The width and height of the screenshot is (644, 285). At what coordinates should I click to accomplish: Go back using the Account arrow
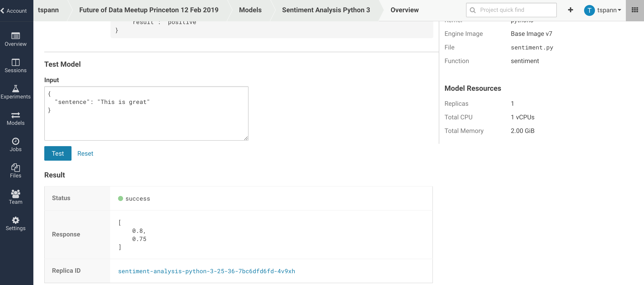14,10
